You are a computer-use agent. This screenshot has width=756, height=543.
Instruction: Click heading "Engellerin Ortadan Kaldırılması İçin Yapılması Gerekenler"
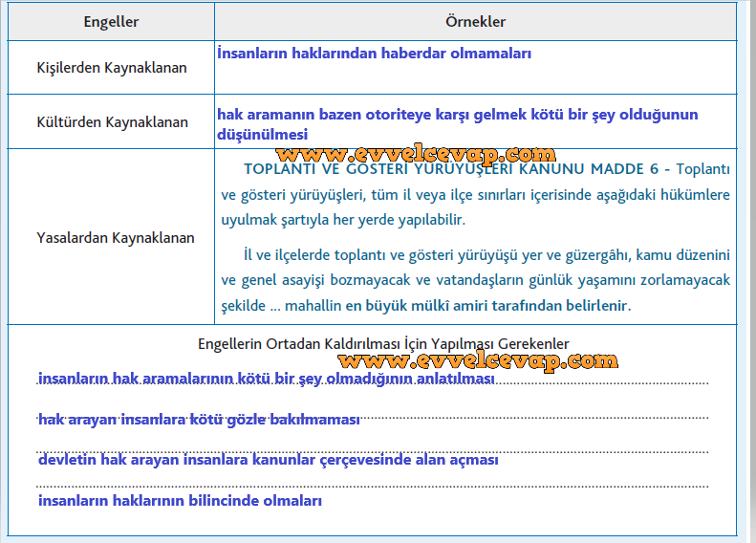[x=382, y=343]
